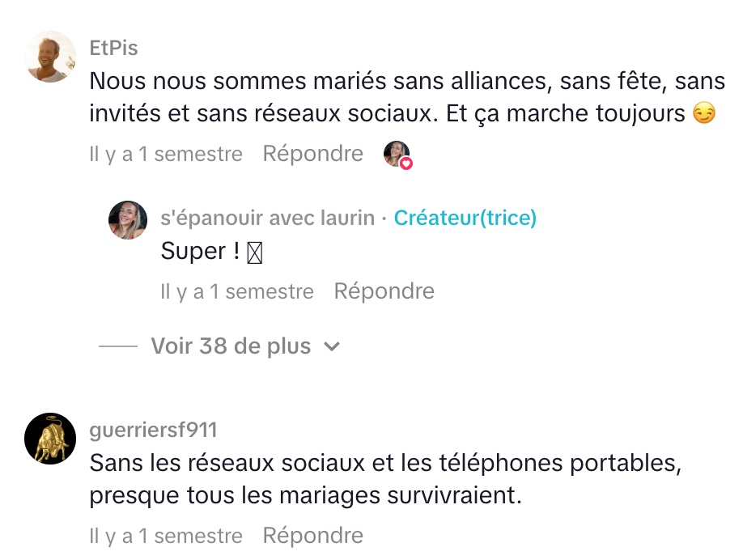Click Répondre under the Super ! reply
The image size is (743, 560).
(384, 291)
